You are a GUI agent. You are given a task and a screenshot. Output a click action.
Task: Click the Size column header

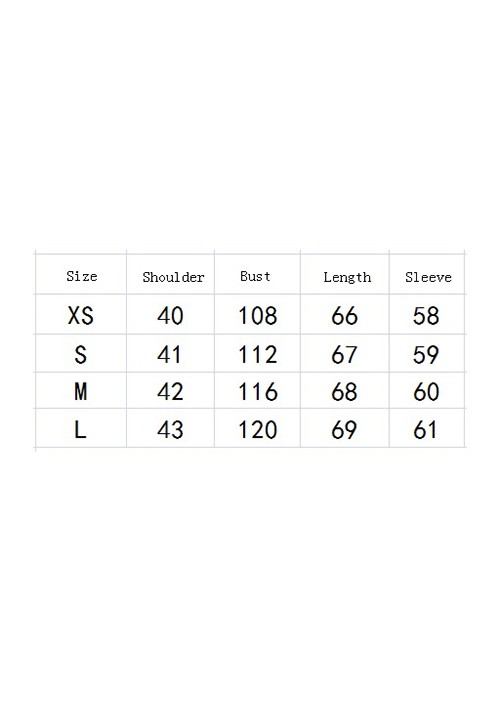click(x=81, y=276)
